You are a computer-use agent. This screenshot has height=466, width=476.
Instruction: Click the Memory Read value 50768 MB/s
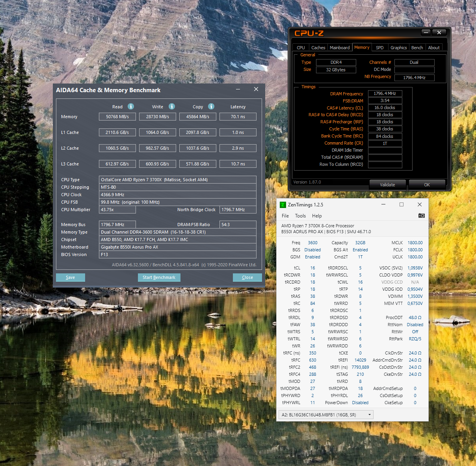click(117, 117)
